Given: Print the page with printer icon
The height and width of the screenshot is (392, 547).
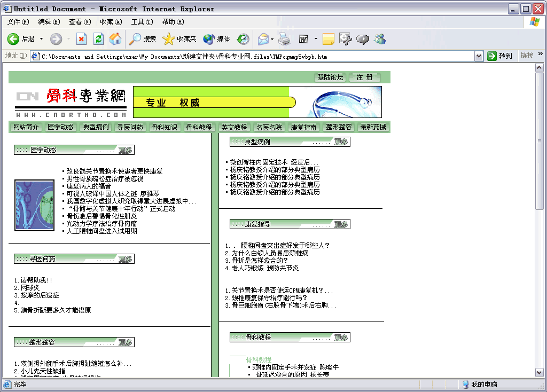Looking at the screenshot, I should point(284,39).
